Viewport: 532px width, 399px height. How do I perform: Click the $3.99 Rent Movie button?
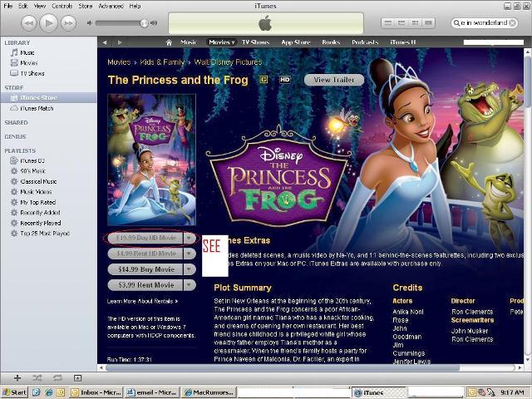146,285
